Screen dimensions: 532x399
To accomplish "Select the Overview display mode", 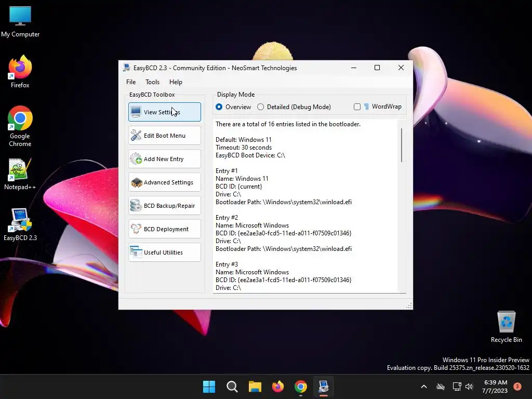I will click(x=233, y=107).
